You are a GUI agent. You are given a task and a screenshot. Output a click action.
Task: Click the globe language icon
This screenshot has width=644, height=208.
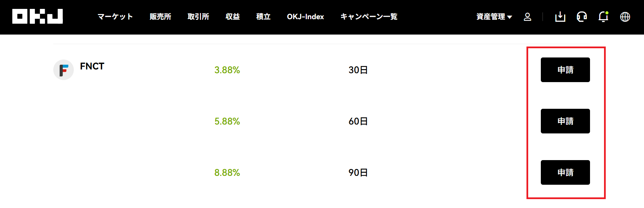[x=625, y=17]
